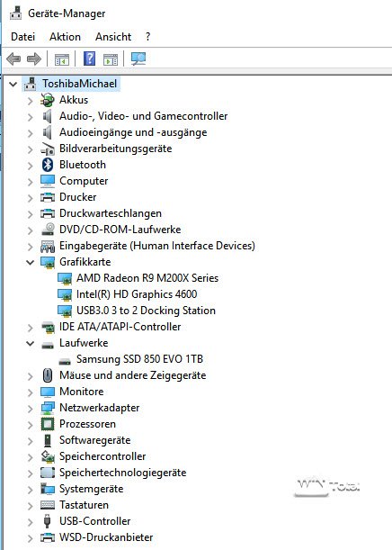Click the Back arrow toolbar button
Image resolution: width=392 pixels, height=550 pixels.
click(x=13, y=59)
